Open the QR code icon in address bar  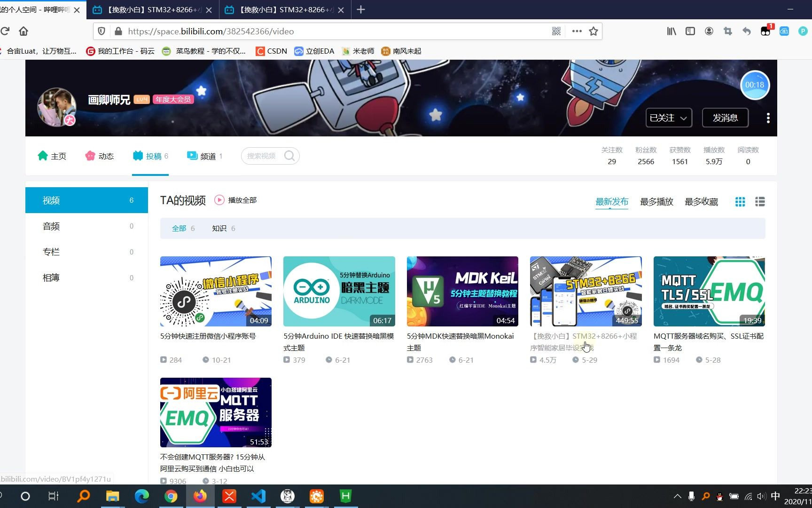(x=556, y=31)
